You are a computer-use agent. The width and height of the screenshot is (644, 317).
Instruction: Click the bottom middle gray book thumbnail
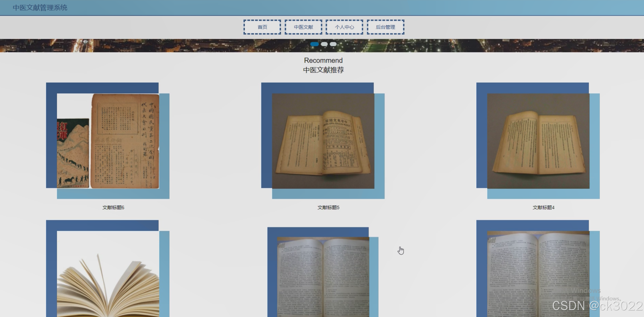(323, 276)
